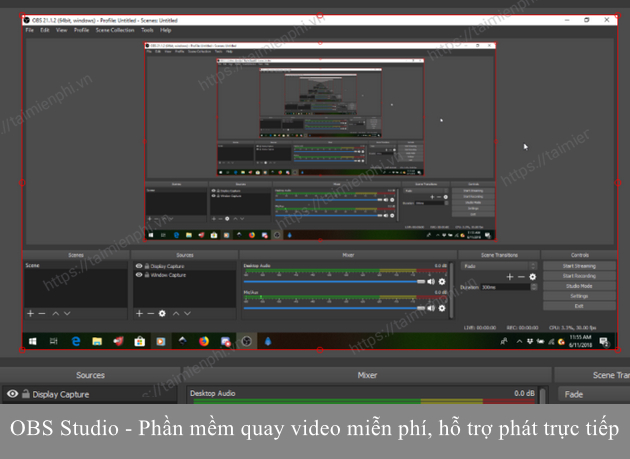Select 'Display Capture' row in bottom Sources dock
Image resolution: width=630 pixels, height=459 pixels.
click(x=89, y=394)
